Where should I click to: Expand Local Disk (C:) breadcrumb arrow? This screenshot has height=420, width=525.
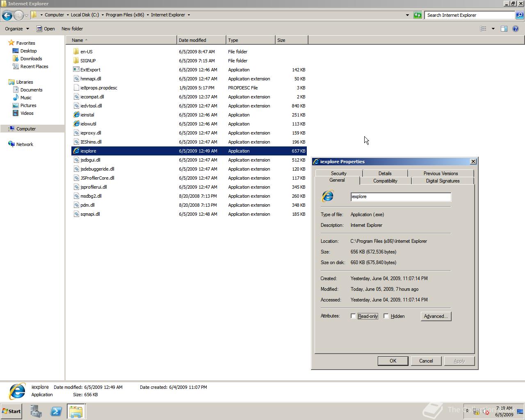pos(103,15)
